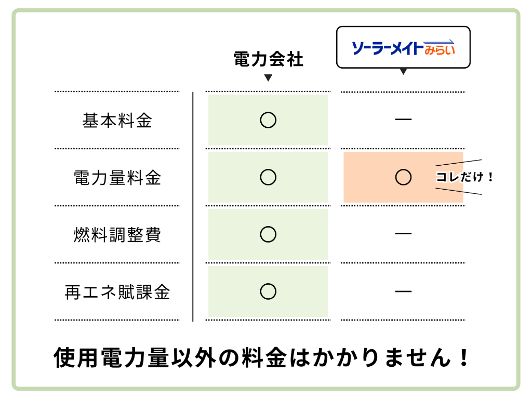The width and height of the screenshot is (532, 399).
Task: Click the 電力会社 column header
Action: click(x=268, y=59)
